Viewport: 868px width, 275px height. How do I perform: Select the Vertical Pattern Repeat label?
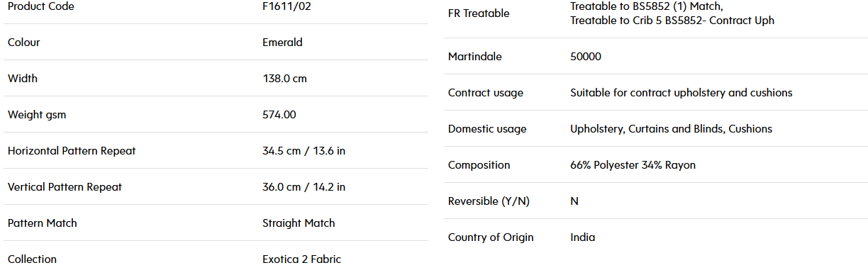click(x=65, y=187)
